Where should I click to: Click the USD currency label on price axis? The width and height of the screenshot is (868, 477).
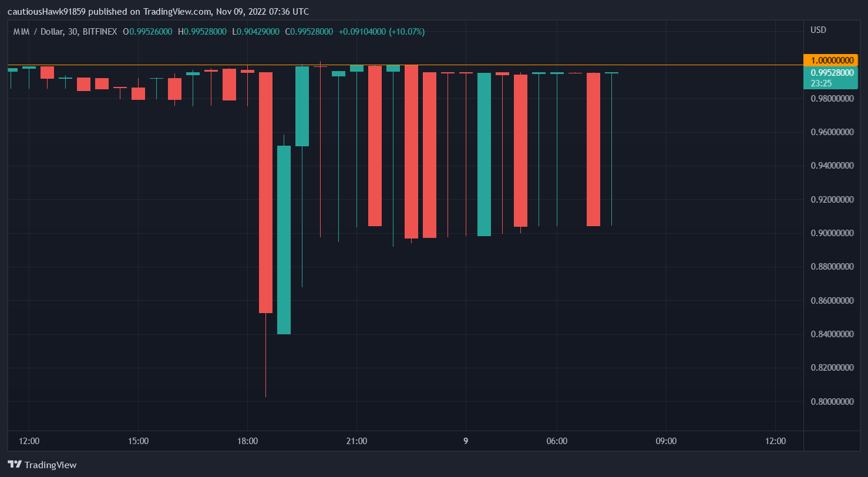point(818,30)
